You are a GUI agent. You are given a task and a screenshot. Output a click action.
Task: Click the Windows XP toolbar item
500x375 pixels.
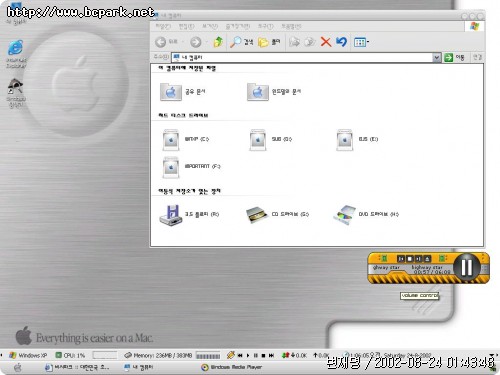[x=28, y=355]
